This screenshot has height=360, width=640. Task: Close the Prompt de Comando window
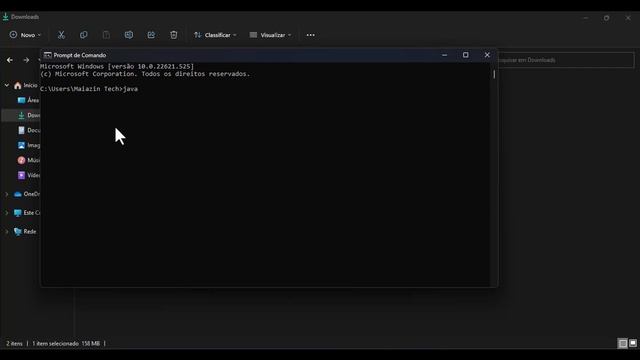click(x=487, y=55)
